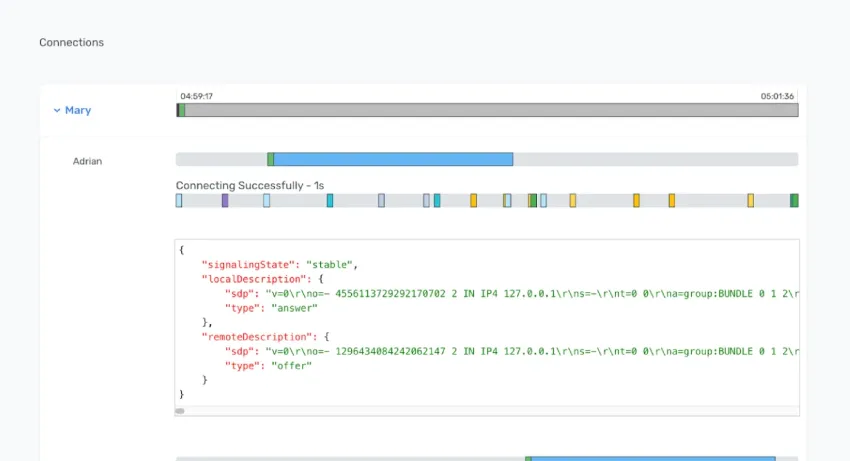Select the rightmost yellow event marker

coord(750,201)
